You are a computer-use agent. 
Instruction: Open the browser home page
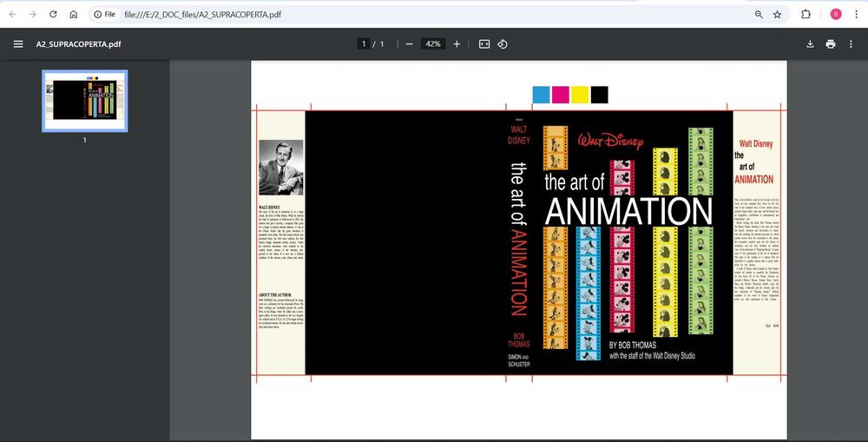(73, 15)
